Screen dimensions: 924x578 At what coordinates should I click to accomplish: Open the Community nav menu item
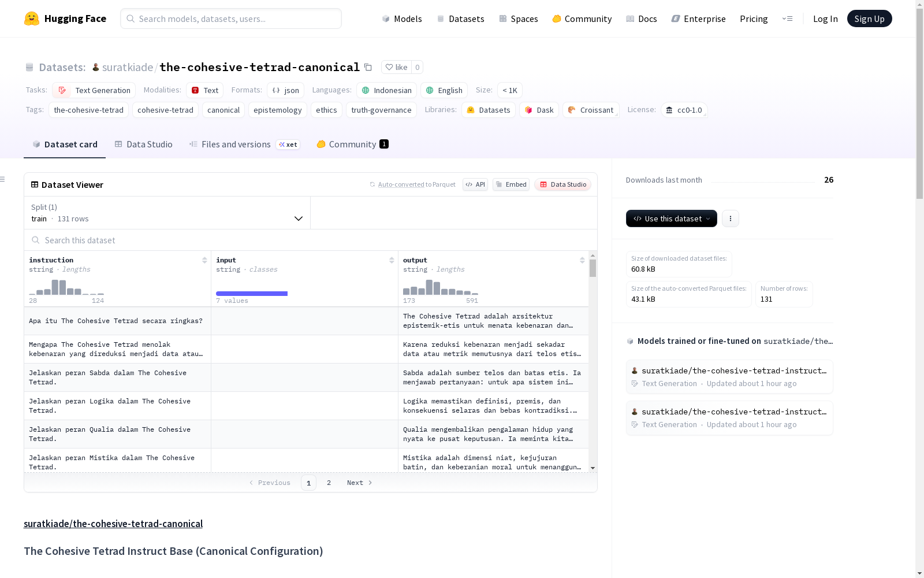point(582,18)
